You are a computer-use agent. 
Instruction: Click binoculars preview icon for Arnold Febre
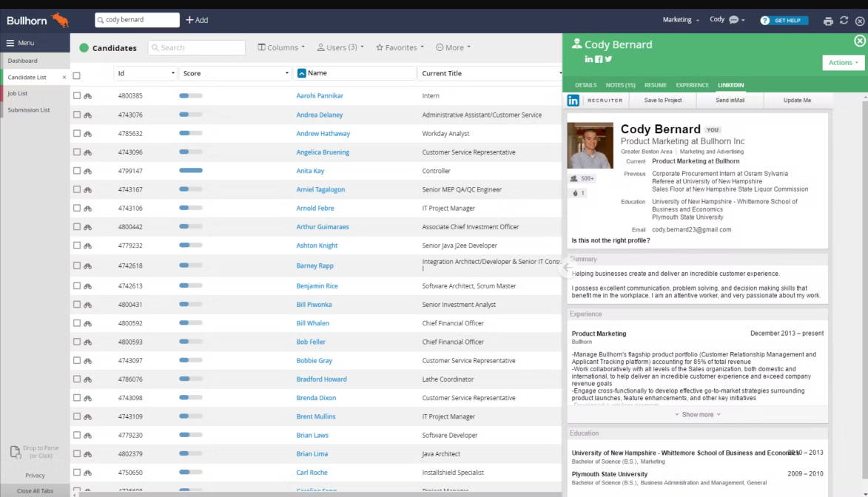(x=87, y=208)
